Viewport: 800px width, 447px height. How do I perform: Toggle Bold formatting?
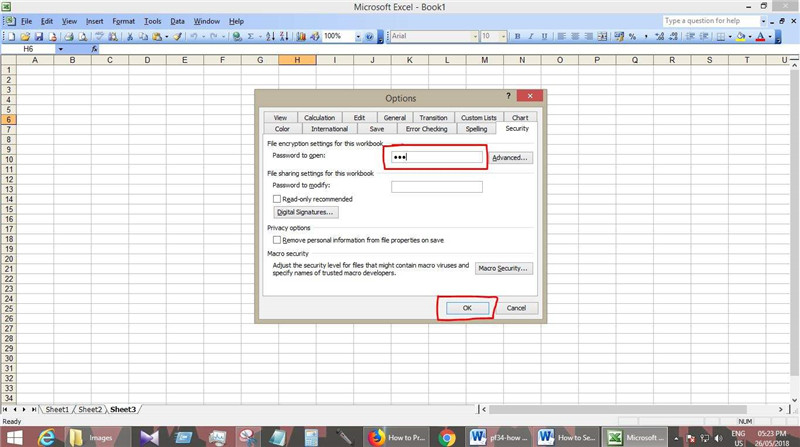click(x=517, y=36)
